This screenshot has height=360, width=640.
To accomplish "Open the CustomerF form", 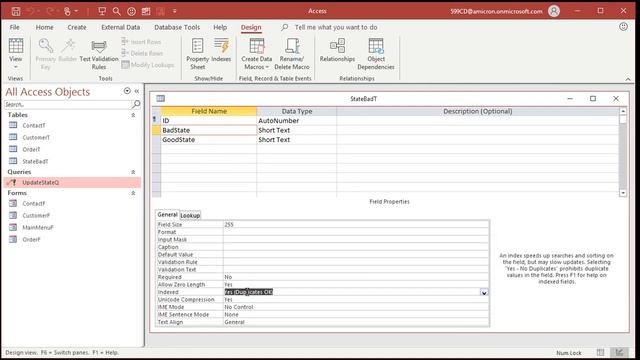I will pos(36,216).
